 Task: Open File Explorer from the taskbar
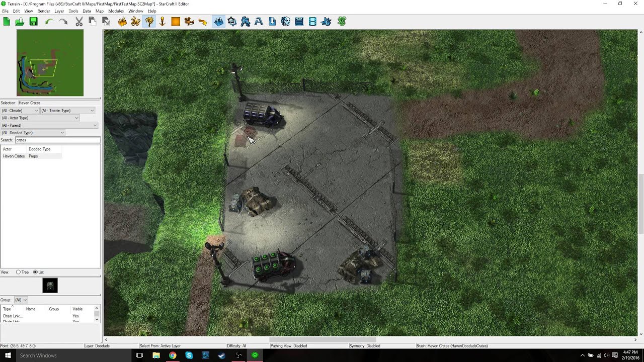pyautogui.click(x=156, y=355)
